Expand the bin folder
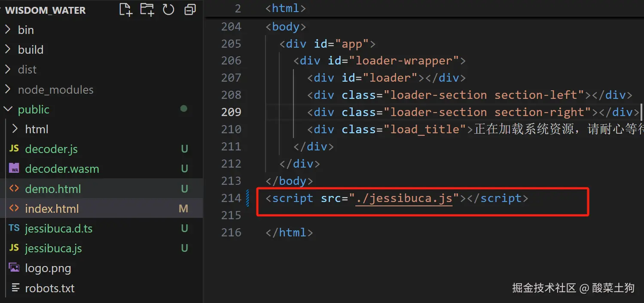The image size is (644, 303). point(26,30)
